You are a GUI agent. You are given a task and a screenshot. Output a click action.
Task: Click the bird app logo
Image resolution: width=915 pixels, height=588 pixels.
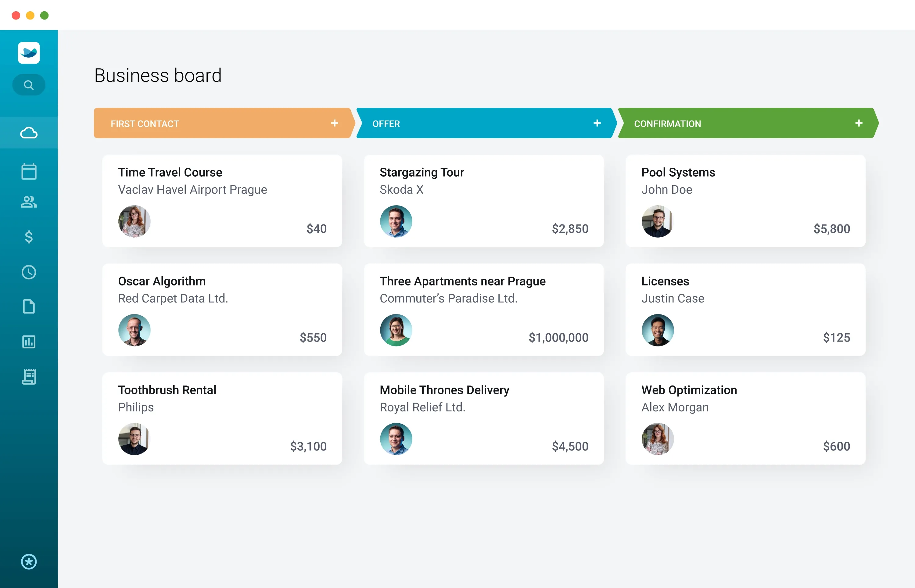click(29, 53)
